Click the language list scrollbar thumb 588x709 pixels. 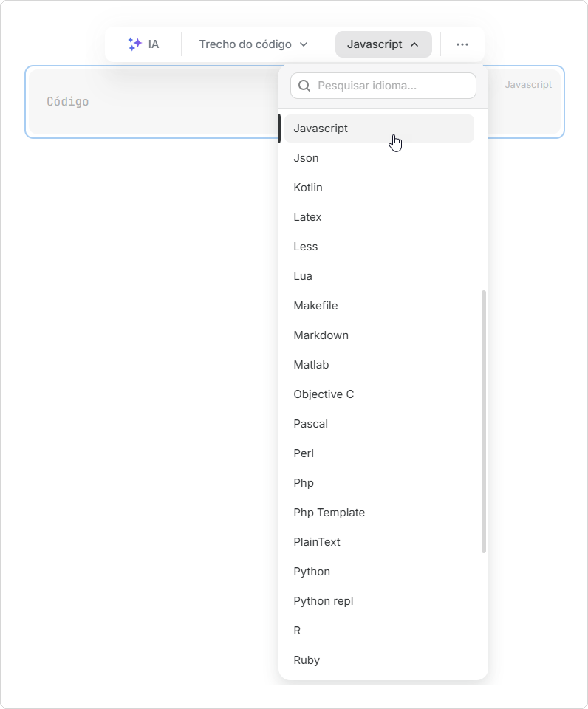(x=483, y=422)
